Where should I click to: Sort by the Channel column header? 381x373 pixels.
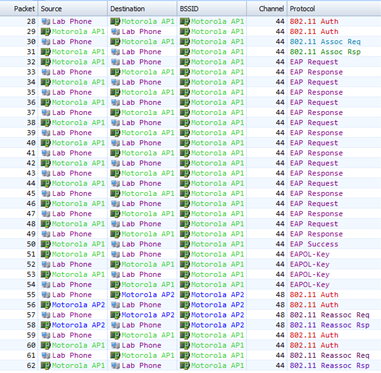click(267, 9)
